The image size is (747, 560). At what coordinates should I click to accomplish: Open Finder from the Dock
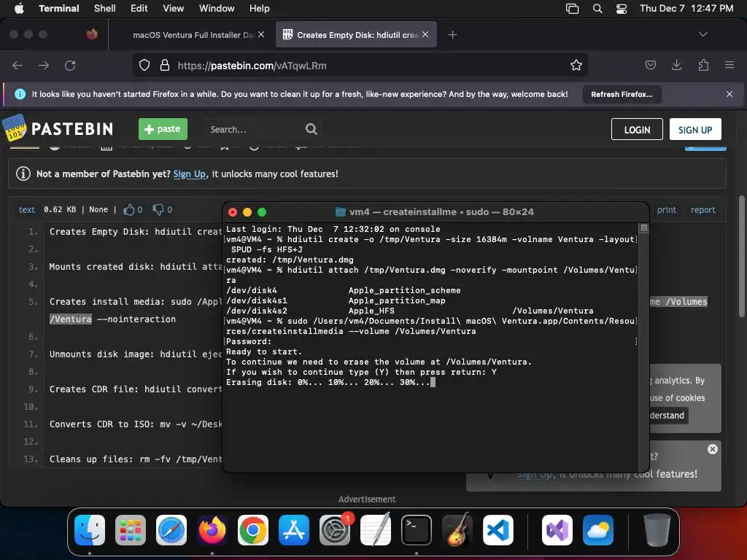click(x=90, y=530)
